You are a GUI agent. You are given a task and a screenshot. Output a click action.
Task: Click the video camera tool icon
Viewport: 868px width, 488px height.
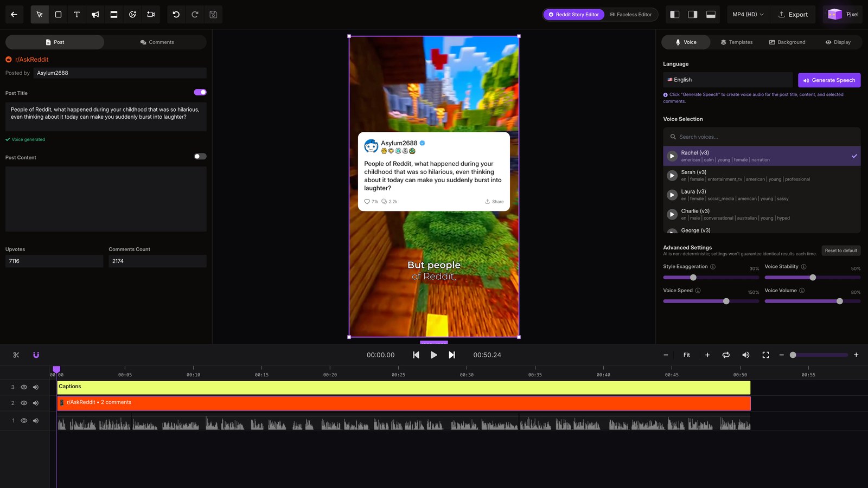(151, 15)
